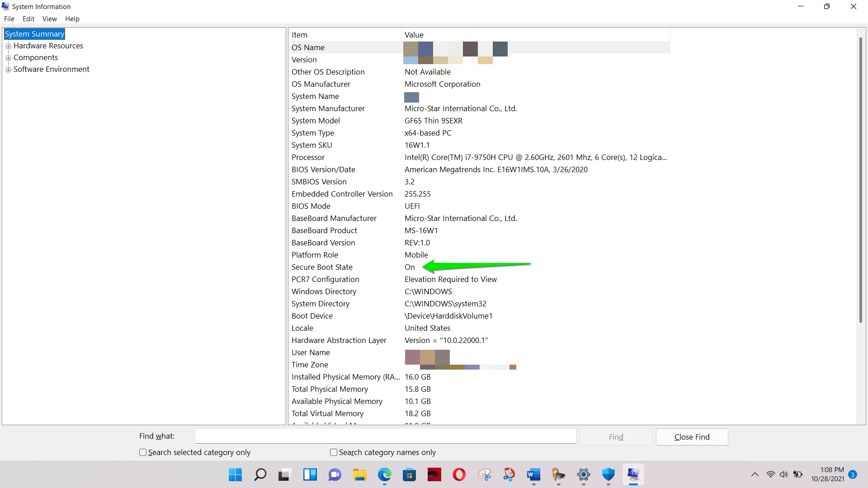868x488 pixels.
Task: Open Task View on the taskbar
Action: (285, 474)
